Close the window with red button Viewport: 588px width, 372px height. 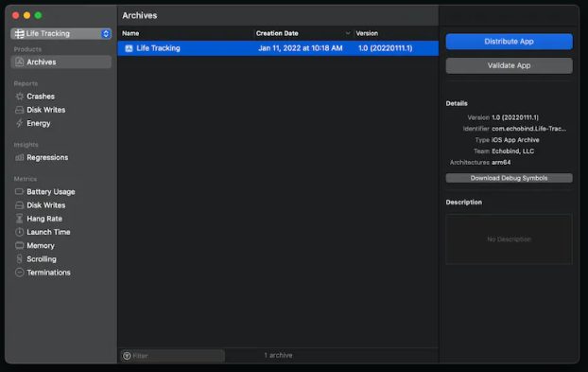pos(16,15)
